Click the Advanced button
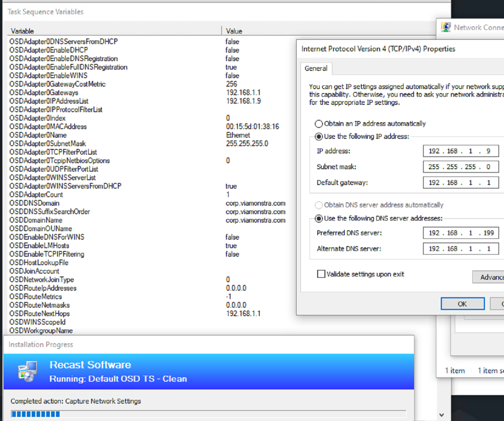This screenshot has width=504, height=421. coord(489,277)
